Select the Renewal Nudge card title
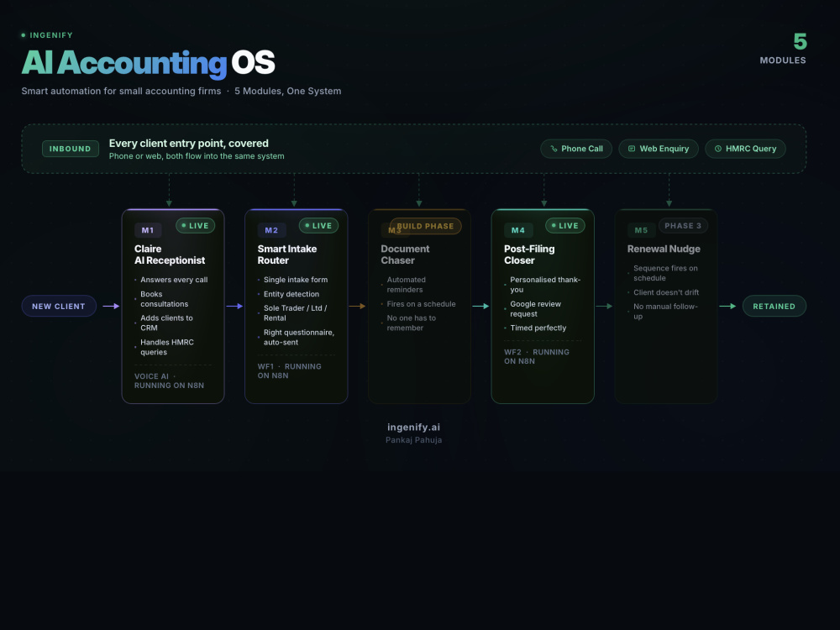This screenshot has width=840, height=630. [664, 249]
